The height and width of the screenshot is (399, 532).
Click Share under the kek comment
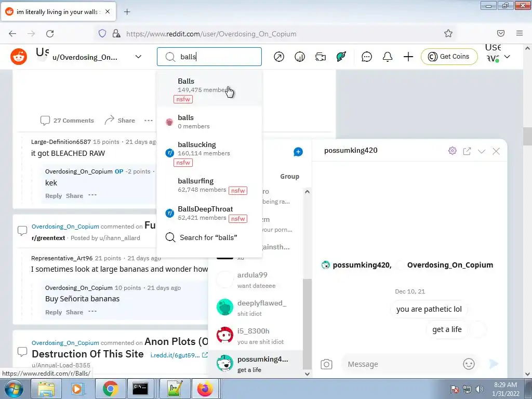point(75,196)
